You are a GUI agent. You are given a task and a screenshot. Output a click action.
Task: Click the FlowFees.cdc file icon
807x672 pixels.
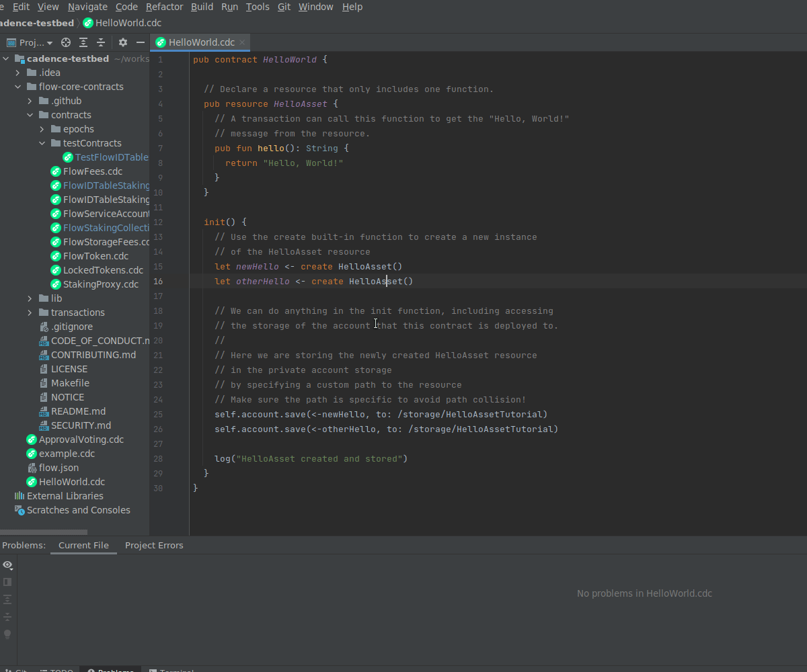click(56, 171)
